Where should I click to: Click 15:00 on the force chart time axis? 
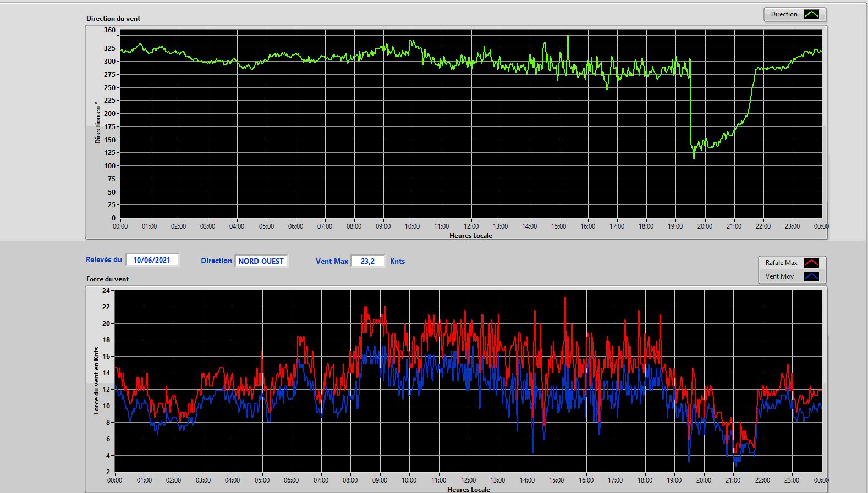pyautogui.click(x=556, y=480)
